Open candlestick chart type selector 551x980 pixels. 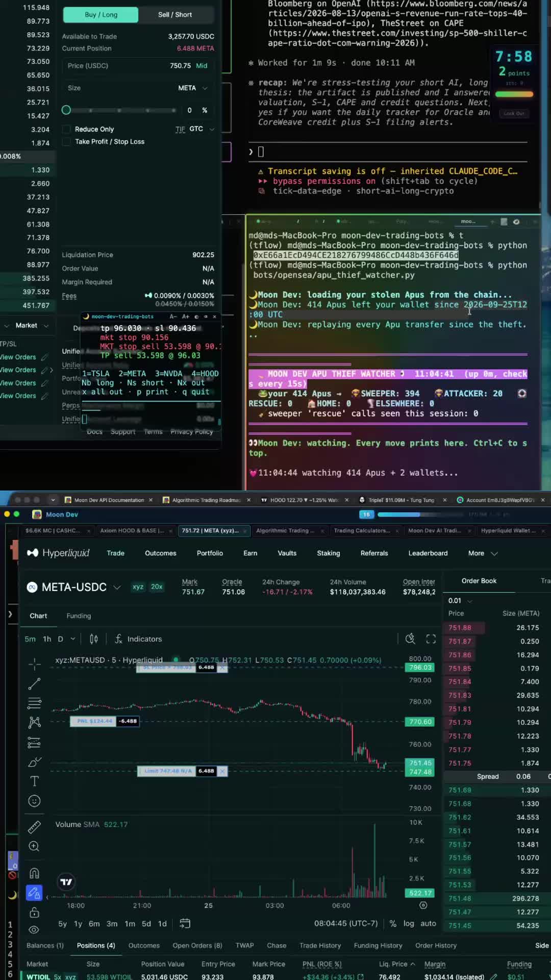coord(94,639)
